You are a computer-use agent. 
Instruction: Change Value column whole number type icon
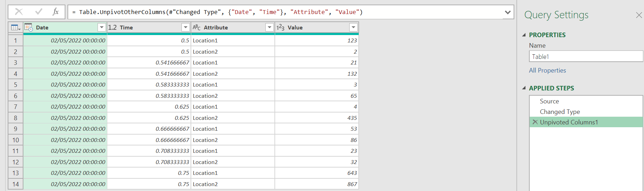pyautogui.click(x=280, y=27)
